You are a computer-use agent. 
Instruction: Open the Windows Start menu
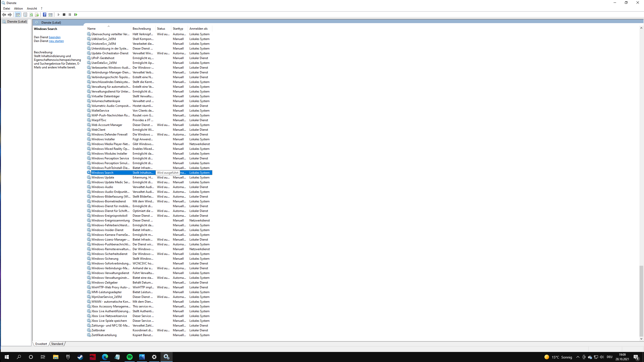click(x=7, y=357)
